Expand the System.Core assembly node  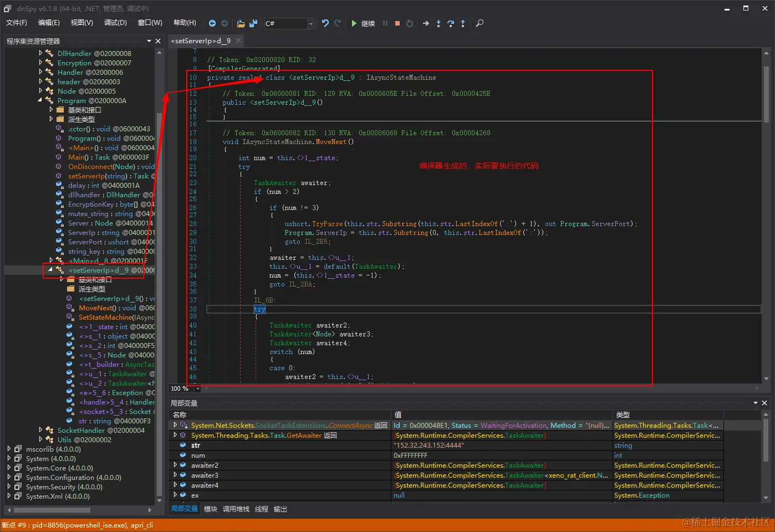pyautogui.click(x=9, y=468)
